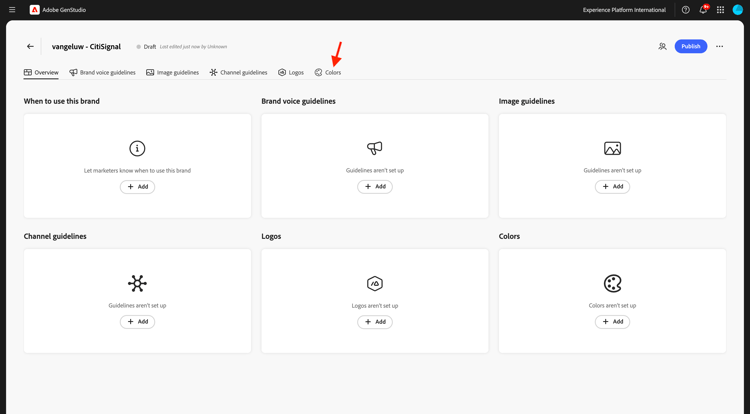Open the share users icon
The image size is (750, 414).
pos(662,46)
